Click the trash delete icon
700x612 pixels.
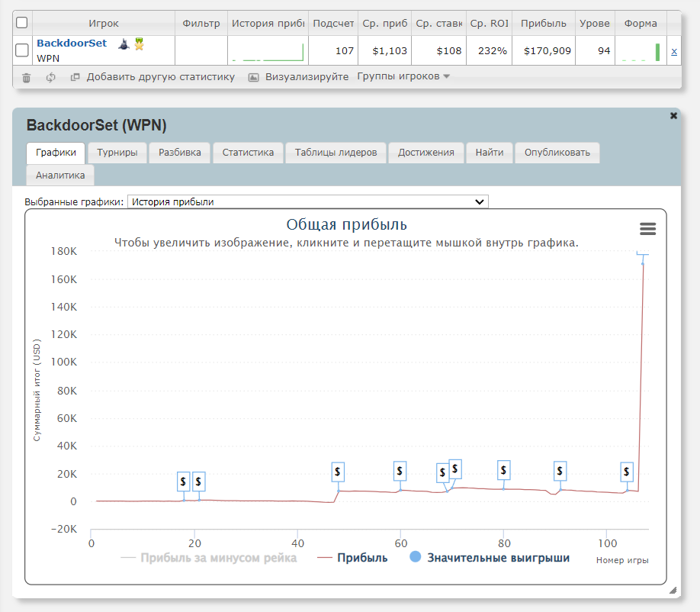(x=27, y=77)
